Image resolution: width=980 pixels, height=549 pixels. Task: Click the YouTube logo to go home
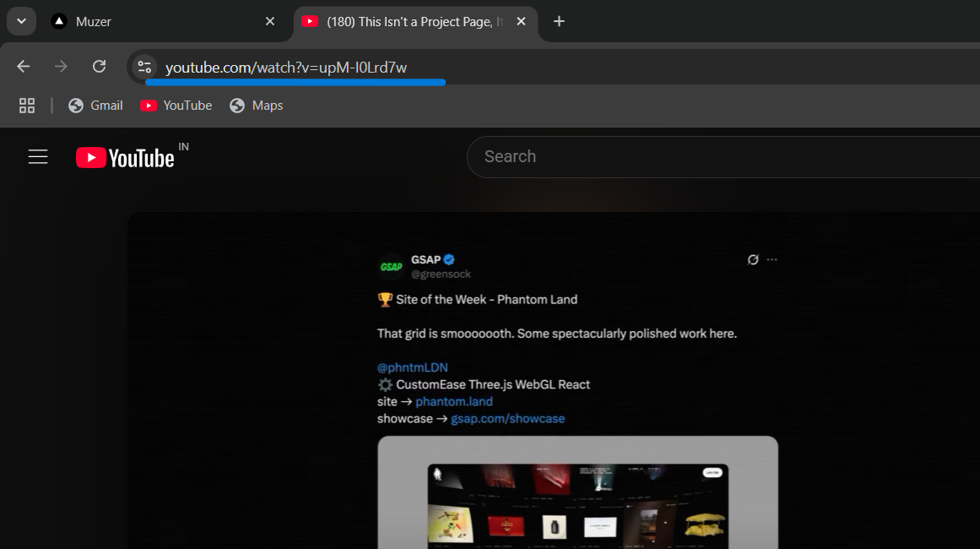point(125,158)
